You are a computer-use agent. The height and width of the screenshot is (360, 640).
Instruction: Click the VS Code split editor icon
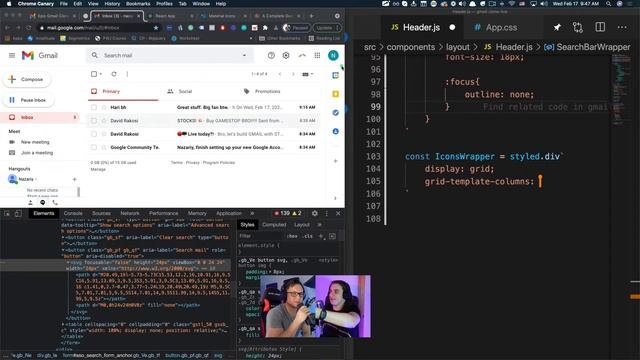click(600, 27)
